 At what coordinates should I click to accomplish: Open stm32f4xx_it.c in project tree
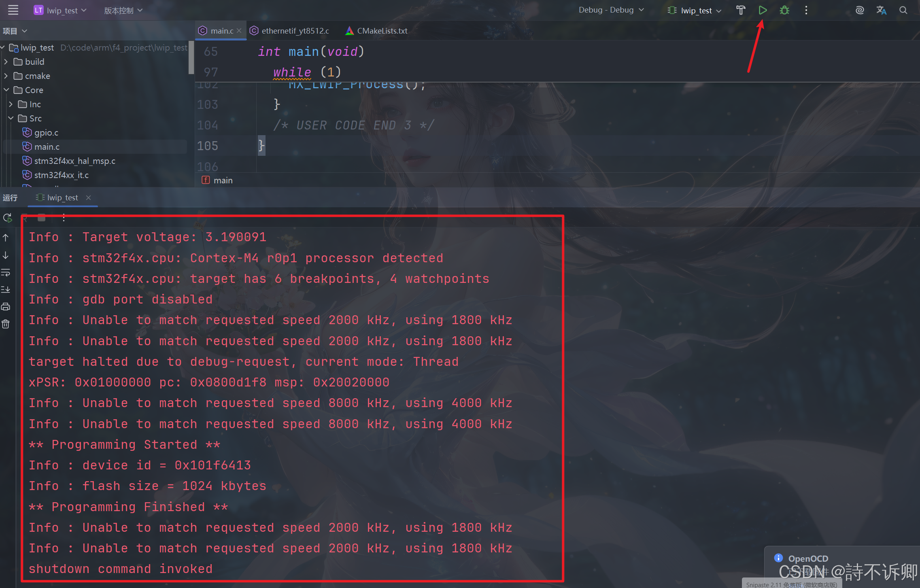point(61,175)
